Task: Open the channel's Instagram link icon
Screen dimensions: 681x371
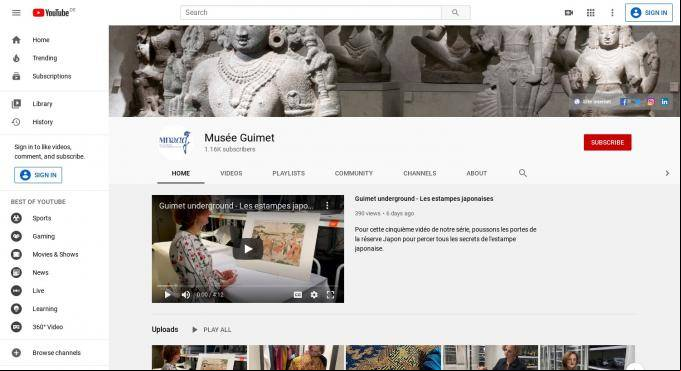Action: 651,102
